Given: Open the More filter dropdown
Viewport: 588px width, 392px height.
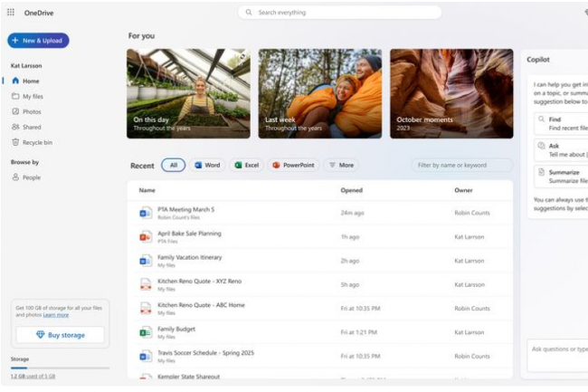Looking at the screenshot, I should pyautogui.click(x=341, y=165).
